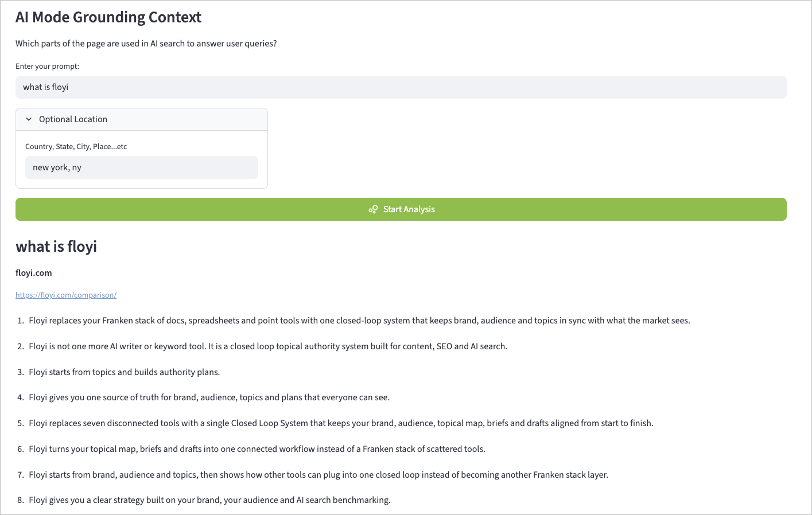Click result 7 about other tools plugging in

click(x=318, y=475)
